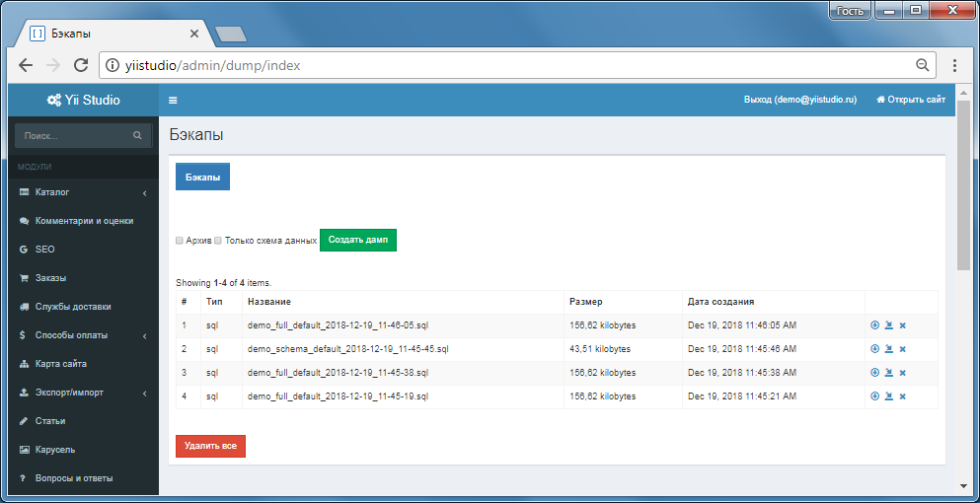Delete the demo_full_default 11-46-05 dump
The width and height of the screenshot is (980, 503).
point(902,325)
